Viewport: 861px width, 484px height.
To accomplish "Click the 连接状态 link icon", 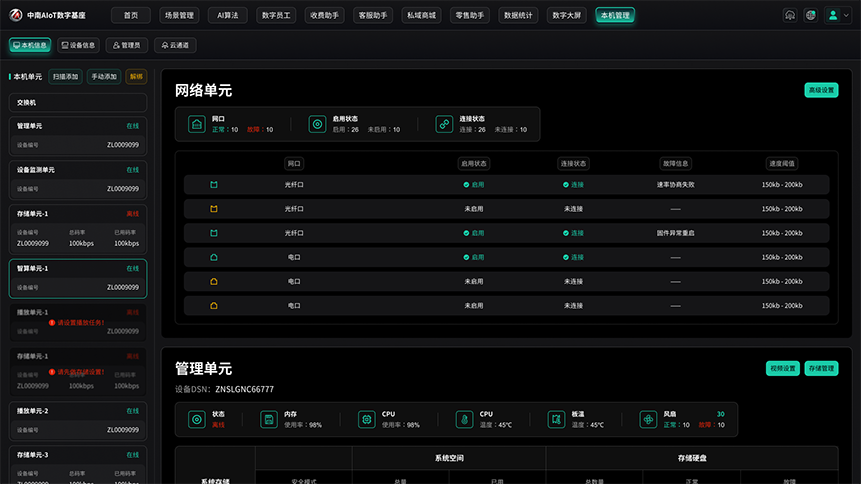I will [444, 124].
